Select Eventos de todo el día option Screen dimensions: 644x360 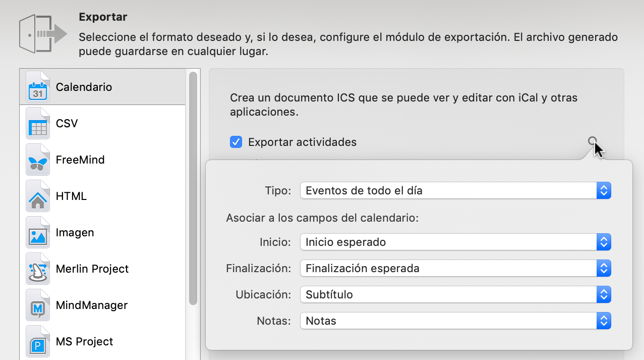coord(363,190)
